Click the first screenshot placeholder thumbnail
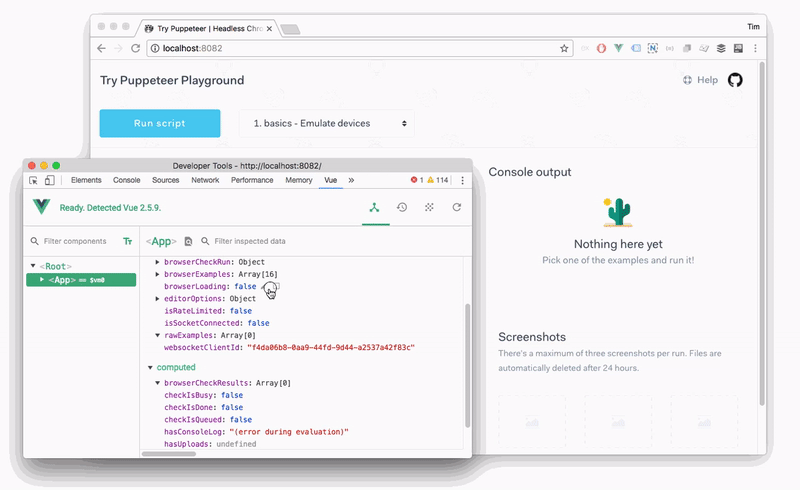 532,422
